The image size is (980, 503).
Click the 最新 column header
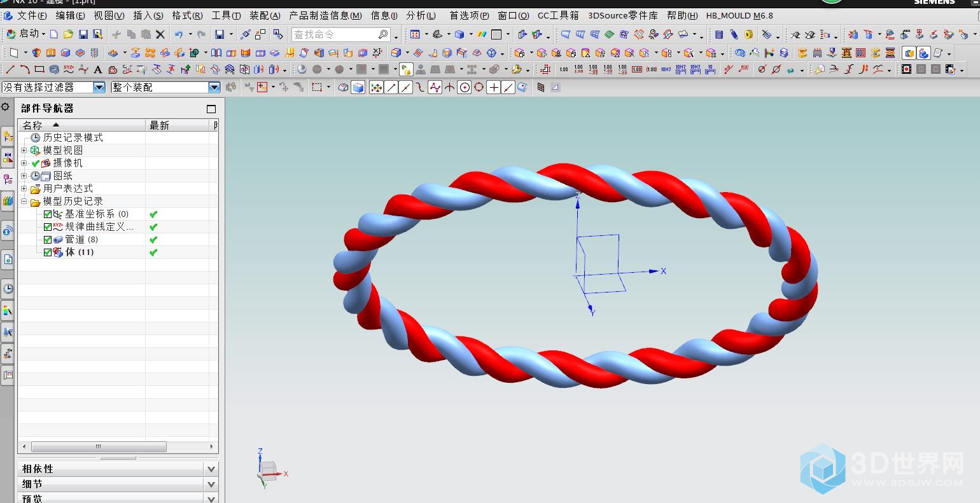(178, 125)
